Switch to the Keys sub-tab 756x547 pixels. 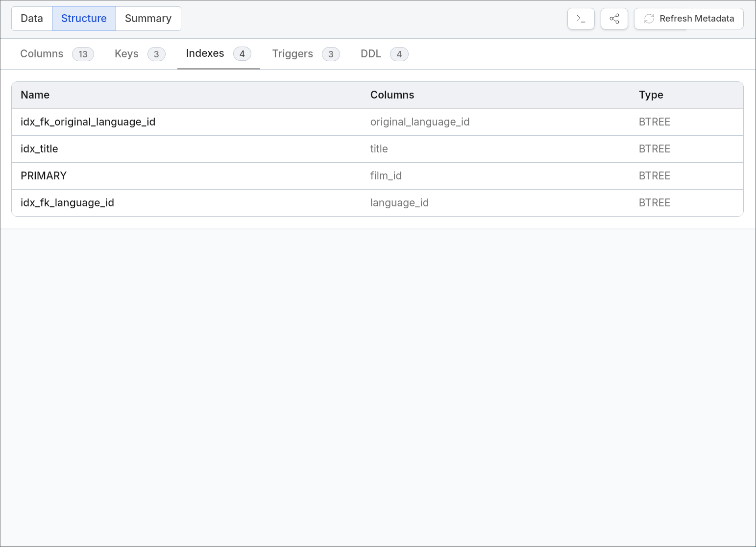[140, 54]
